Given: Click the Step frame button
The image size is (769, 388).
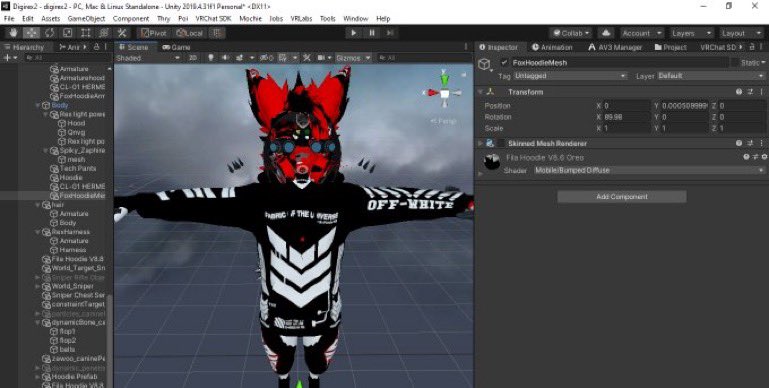Looking at the screenshot, I should click(x=390, y=33).
